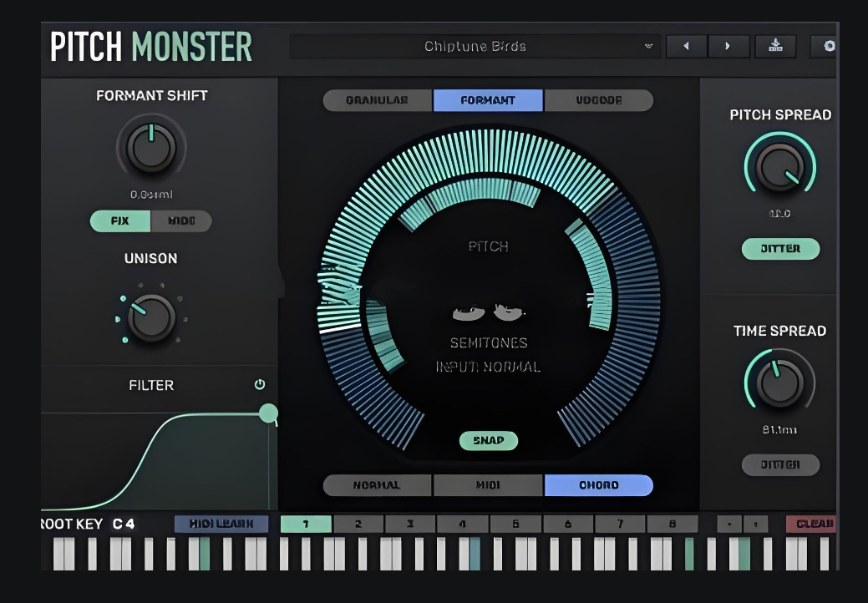Select chord slot 8
The width and height of the screenshot is (868, 603).
673,524
